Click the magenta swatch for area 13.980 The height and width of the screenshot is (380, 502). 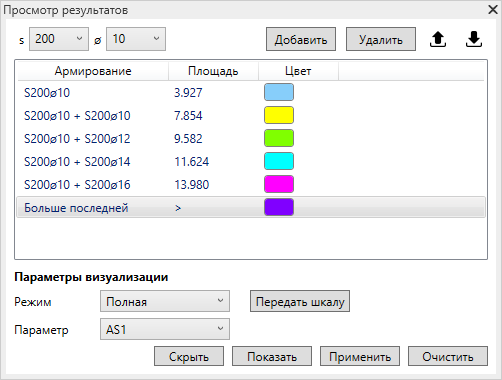click(x=279, y=184)
